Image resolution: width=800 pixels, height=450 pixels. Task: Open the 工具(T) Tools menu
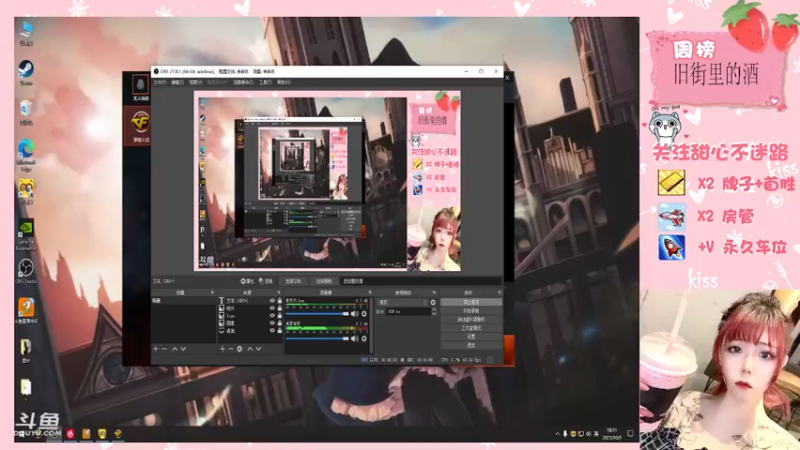coord(265,82)
